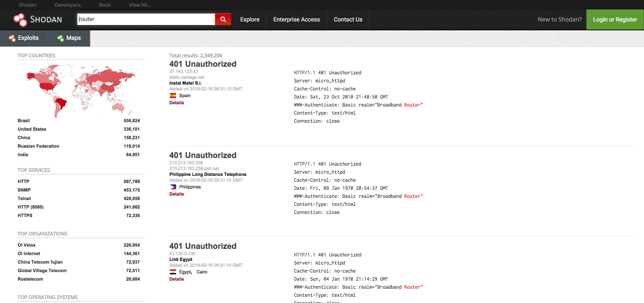Click the Shodan logo icon

tap(20, 19)
